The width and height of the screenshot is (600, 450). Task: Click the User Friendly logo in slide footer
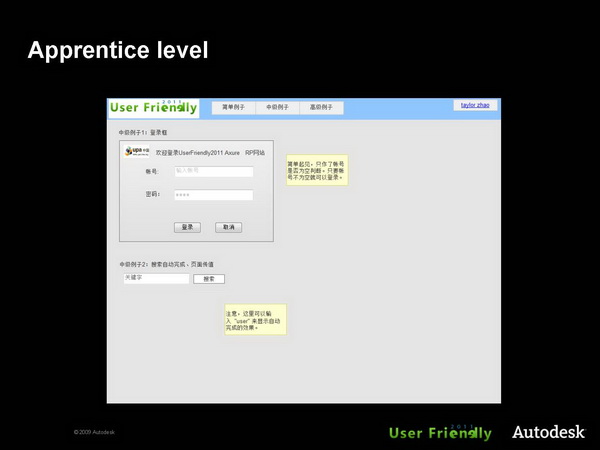pos(440,433)
